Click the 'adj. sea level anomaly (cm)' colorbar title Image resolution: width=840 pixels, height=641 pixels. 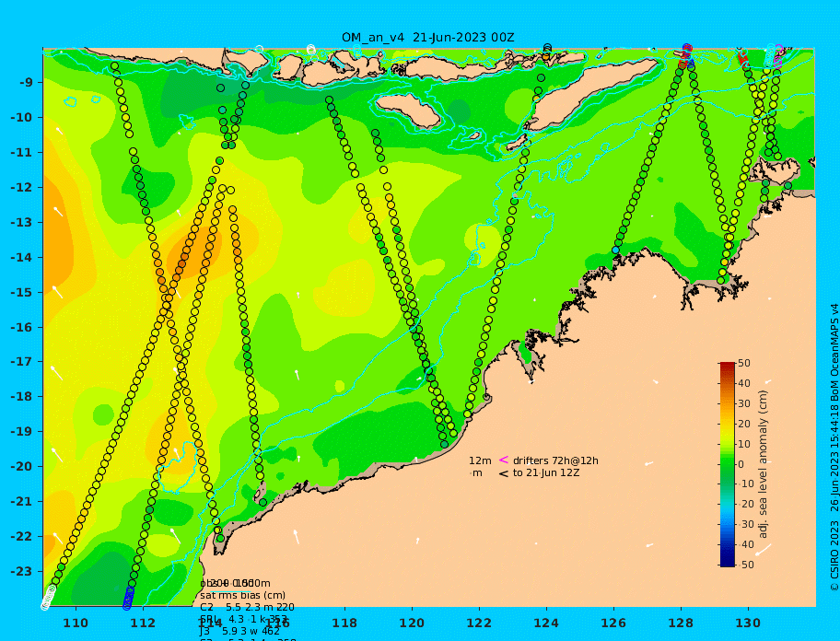763,464
